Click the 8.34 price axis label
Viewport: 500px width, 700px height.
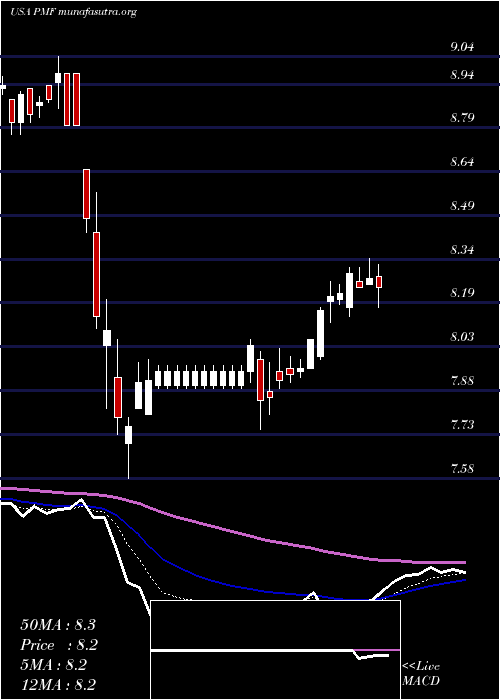point(462,250)
